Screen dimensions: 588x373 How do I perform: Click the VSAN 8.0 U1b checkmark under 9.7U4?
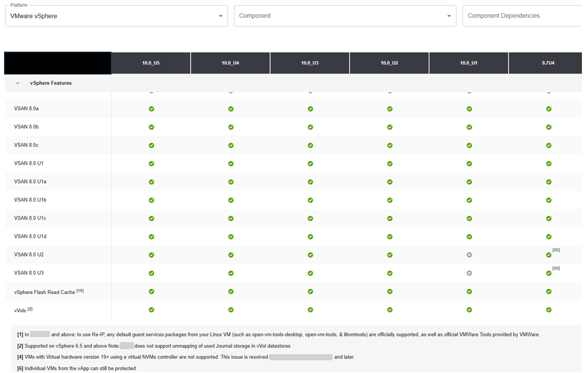click(x=548, y=200)
